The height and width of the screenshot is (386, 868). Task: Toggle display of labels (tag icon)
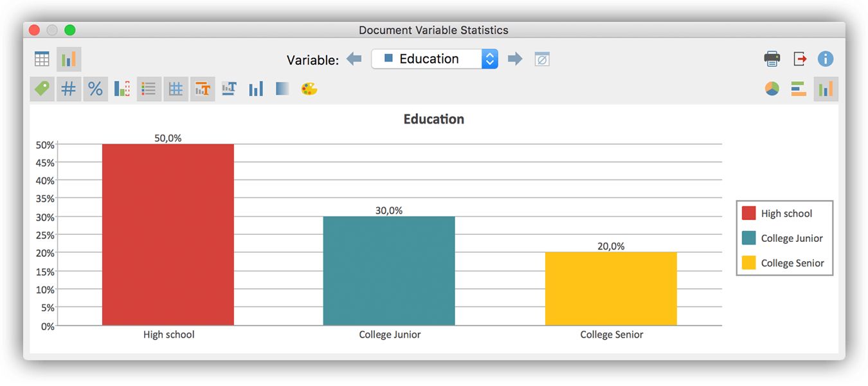[x=42, y=89]
